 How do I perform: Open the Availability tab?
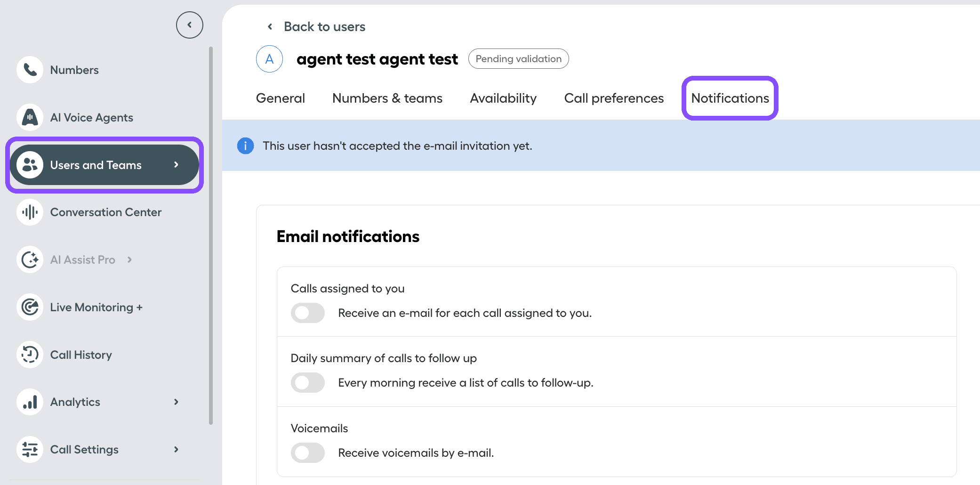click(503, 98)
